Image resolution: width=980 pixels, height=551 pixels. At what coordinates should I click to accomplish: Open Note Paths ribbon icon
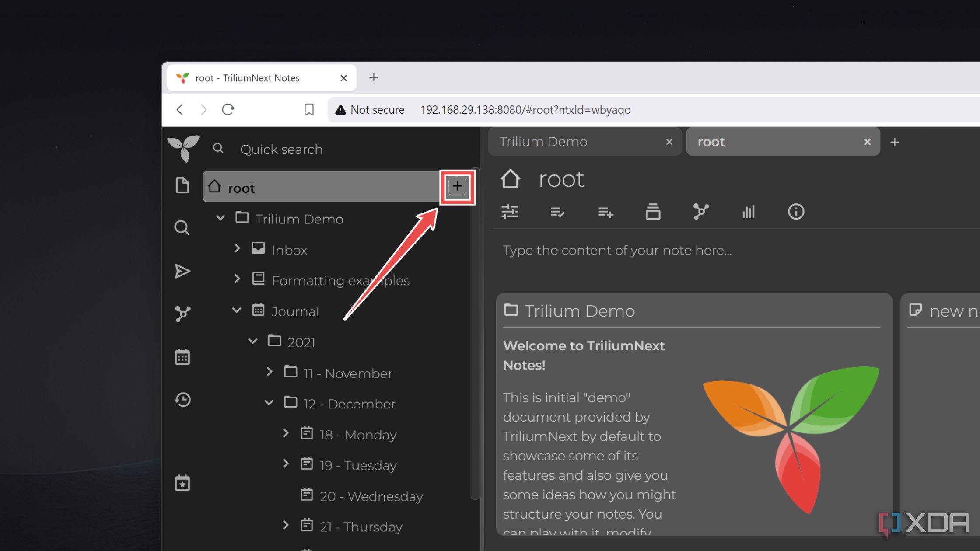653,212
